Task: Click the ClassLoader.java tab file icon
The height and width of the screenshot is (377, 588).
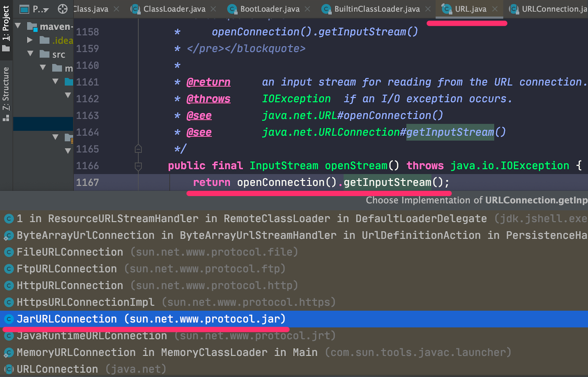Action: pos(135,9)
